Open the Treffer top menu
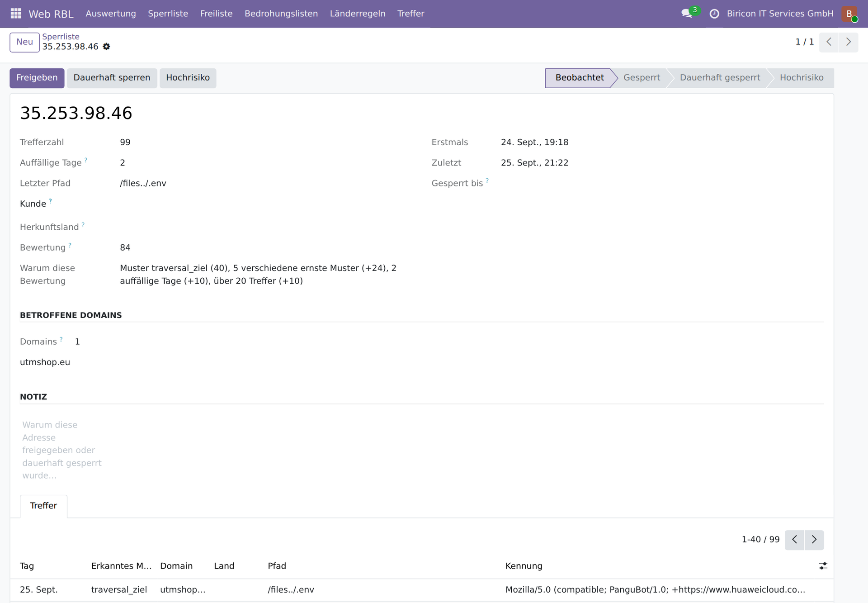Viewport: 868px width, 603px height. [410, 14]
